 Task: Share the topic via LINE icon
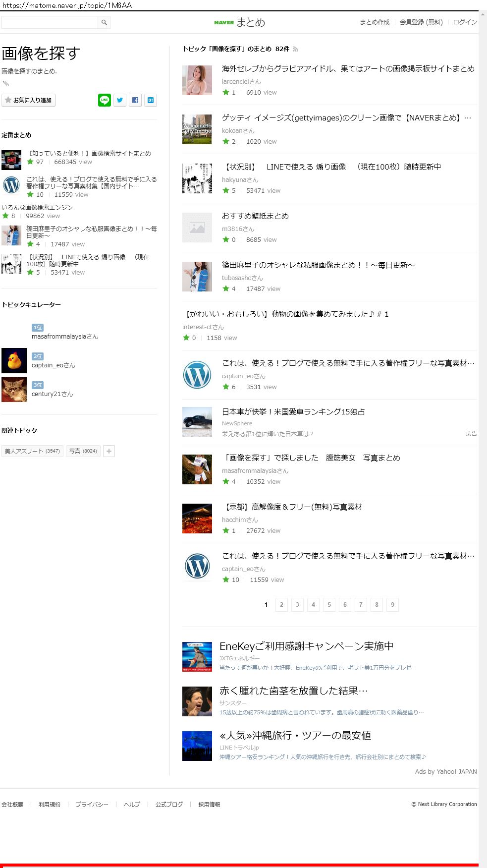pyautogui.click(x=104, y=100)
